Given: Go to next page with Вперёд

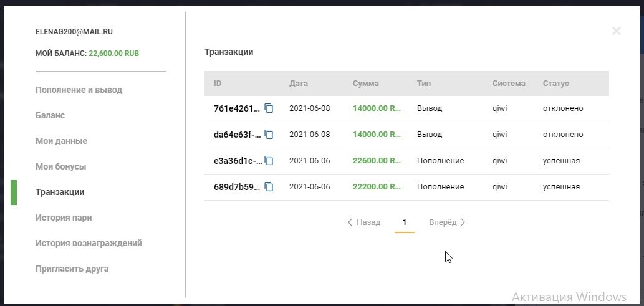Looking at the screenshot, I should click(x=447, y=222).
